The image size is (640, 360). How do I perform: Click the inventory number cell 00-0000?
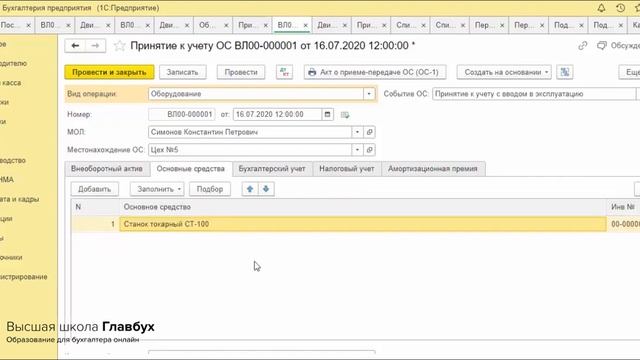[624, 224]
